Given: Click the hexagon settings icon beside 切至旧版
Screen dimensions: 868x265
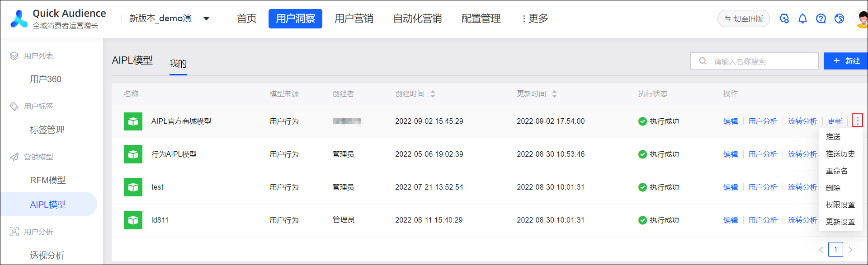Looking at the screenshot, I should pyautogui.click(x=784, y=19).
